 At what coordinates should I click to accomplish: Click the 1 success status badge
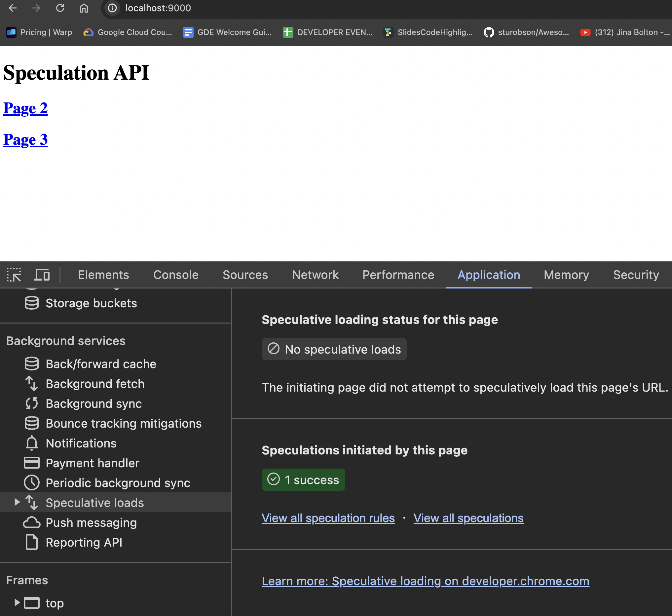(x=303, y=480)
